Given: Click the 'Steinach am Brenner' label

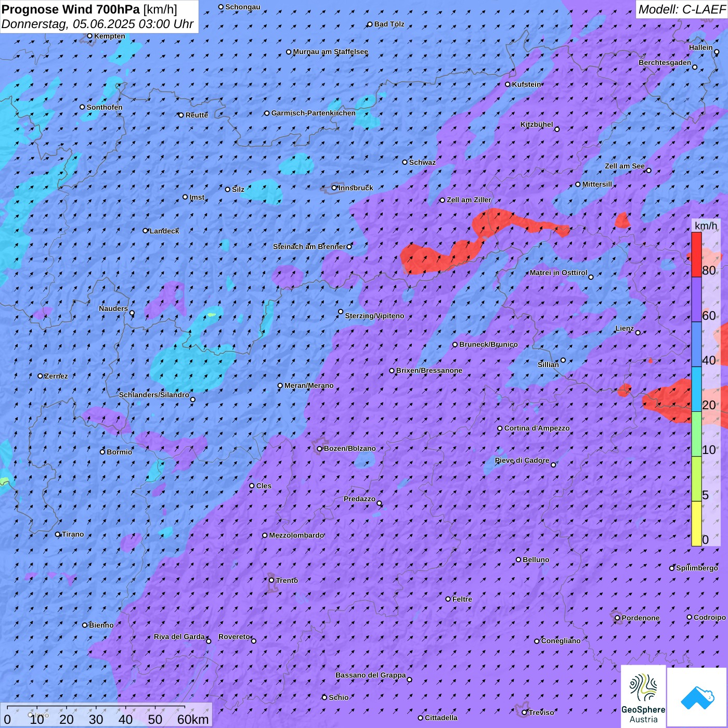Looking at the screenshot, I should [x=309, y=246].
